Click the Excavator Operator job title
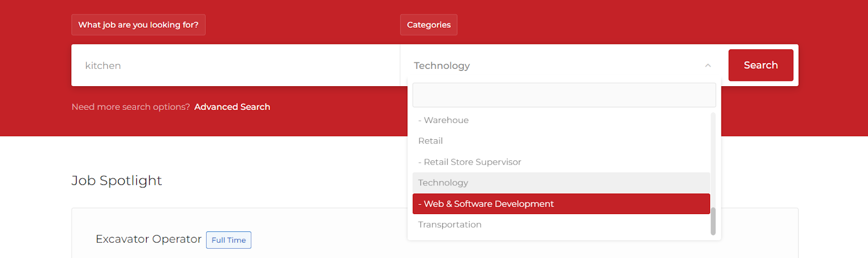 tap(149, 239)
